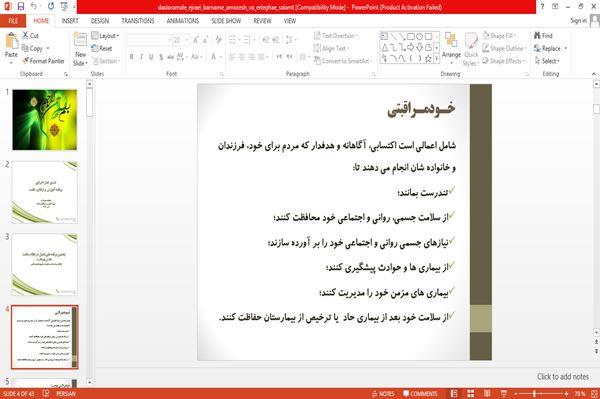Insert an oval from the shapes gallery
The width and height of the screenshot is (600, 399).
pos(419,37)
